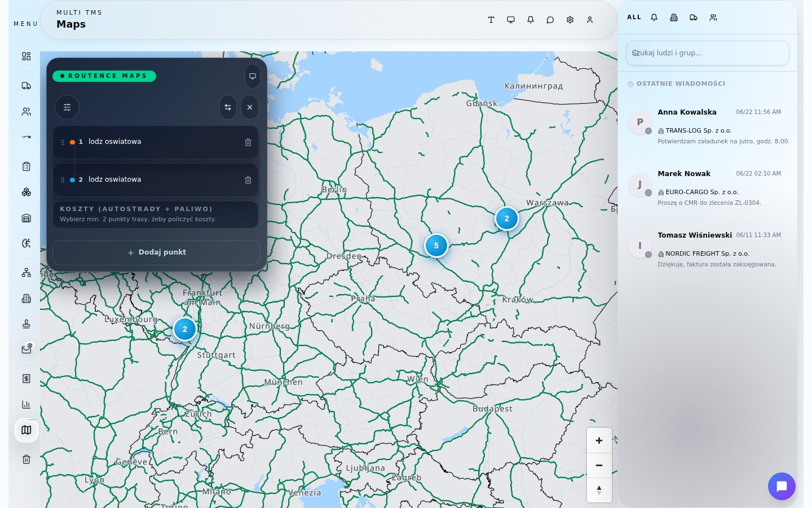Focus the Szukaj ludzi i grup search field
The image size is (812, 508).
(707, 53)
